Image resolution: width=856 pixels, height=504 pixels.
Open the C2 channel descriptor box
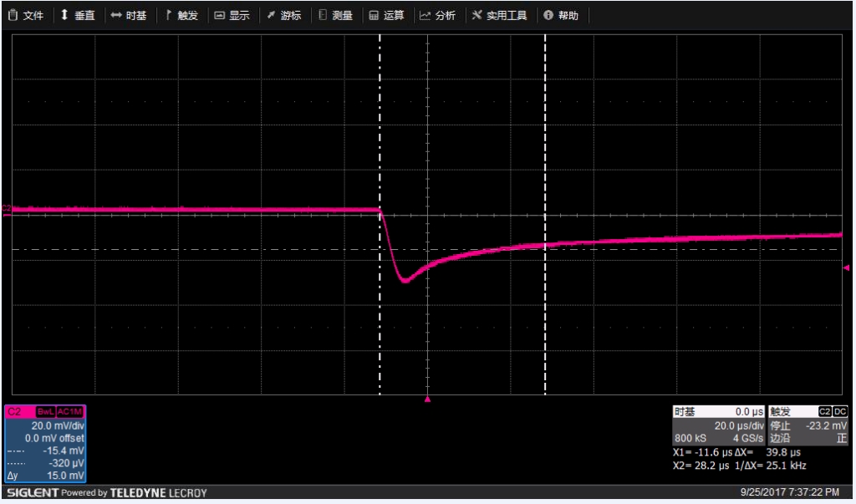(x=45, y=444)
